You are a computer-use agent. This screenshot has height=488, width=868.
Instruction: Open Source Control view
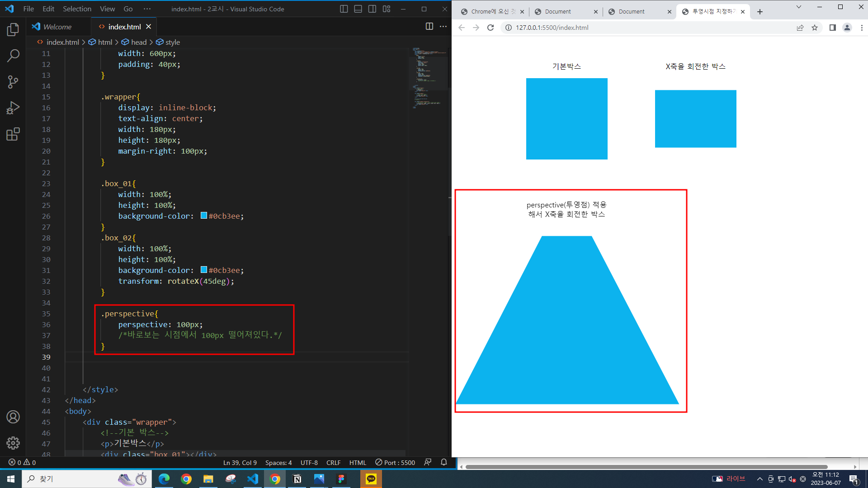[13, 82]
